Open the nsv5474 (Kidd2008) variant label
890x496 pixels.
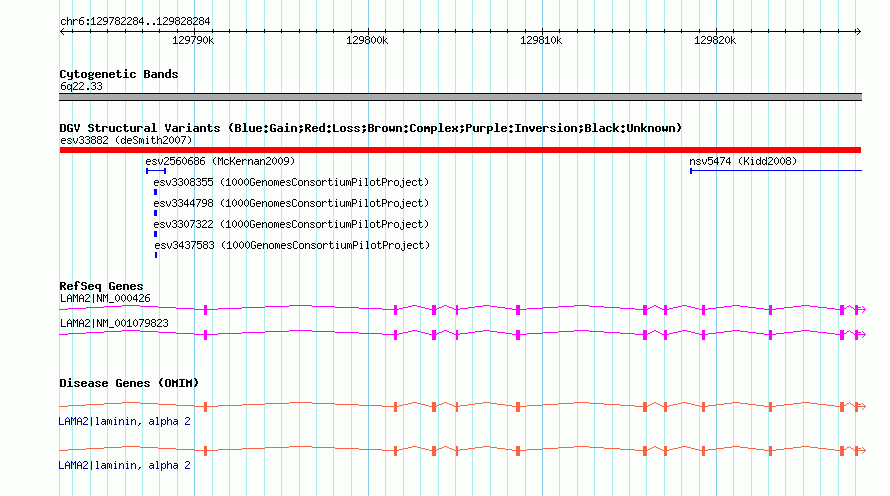743,161
